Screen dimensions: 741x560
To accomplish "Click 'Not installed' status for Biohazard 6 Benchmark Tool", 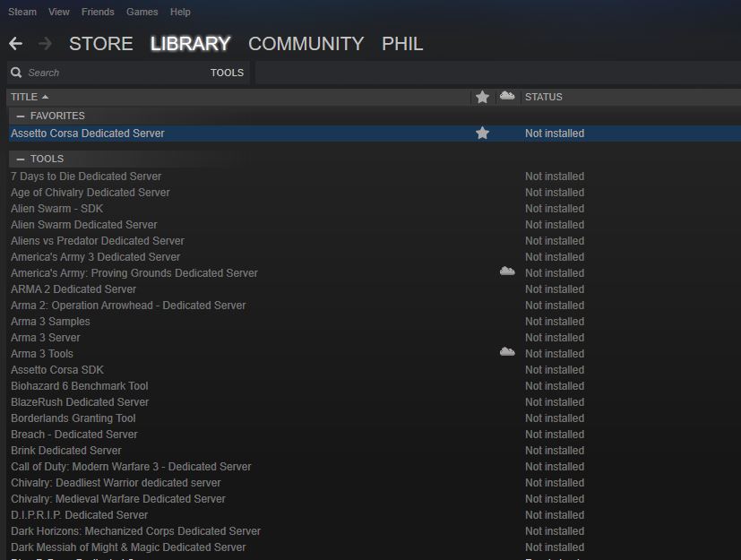I will pyautogui.click(x=555, y=385).
